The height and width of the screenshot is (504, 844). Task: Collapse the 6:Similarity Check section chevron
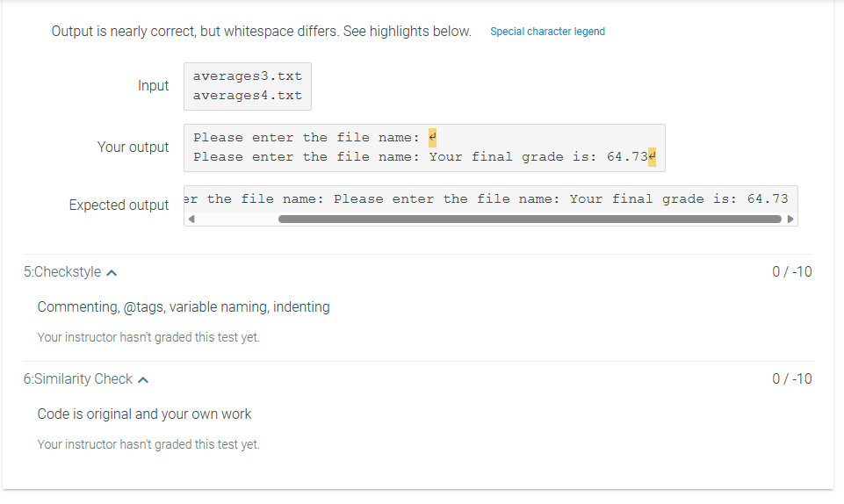click(x=143, y=379)
